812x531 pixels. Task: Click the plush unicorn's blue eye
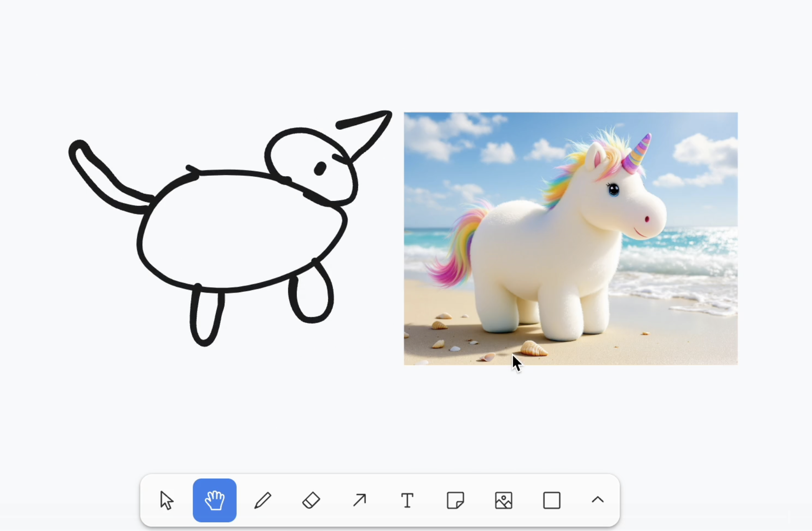pos(613,190)
